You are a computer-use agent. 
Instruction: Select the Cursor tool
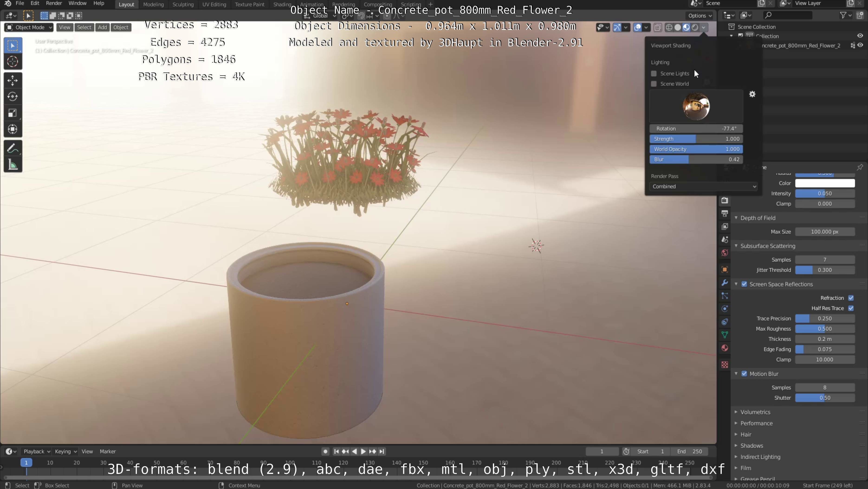click(x=13, y=62)
